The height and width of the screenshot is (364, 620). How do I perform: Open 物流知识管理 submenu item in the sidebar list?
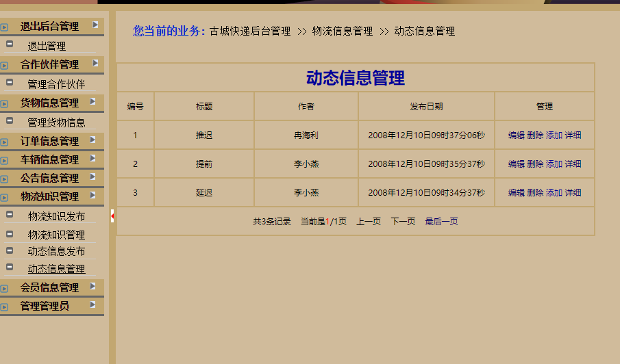point(56,235)
